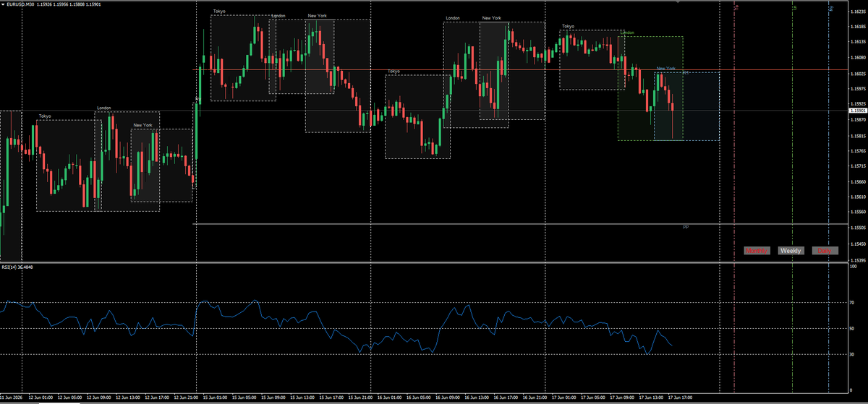Click the PP pivot label

point(686,228)
